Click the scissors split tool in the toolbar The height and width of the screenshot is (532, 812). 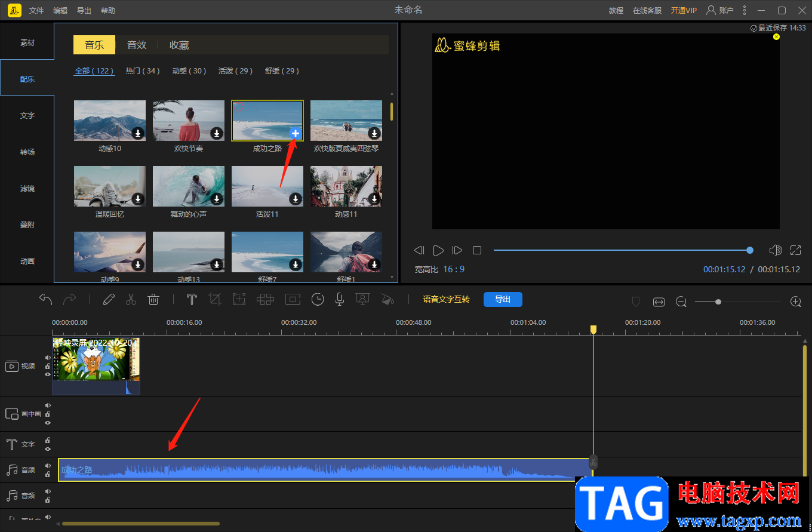pyautogui.click(x=131, y=300)
